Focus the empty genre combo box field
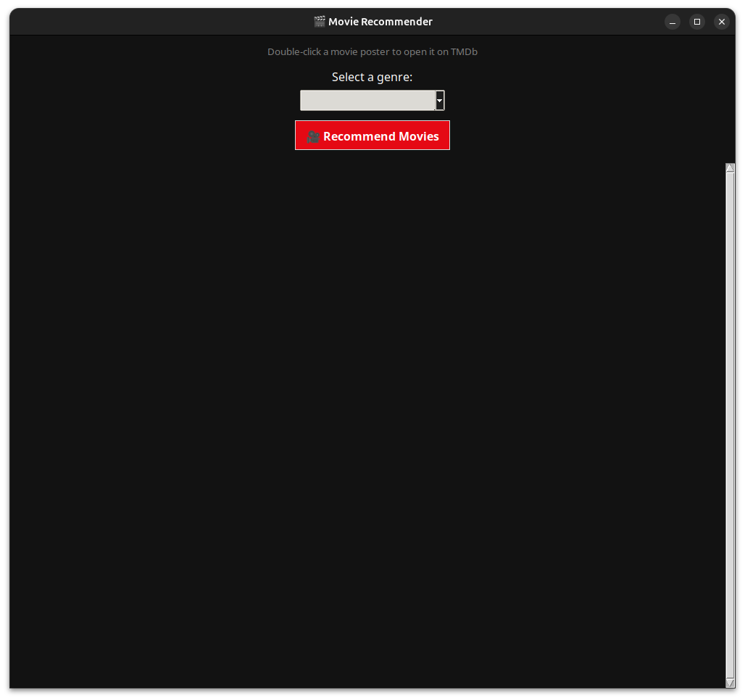The width and height of the screenshot is (745, 700). pyautogui.click(x=367, y=100)
